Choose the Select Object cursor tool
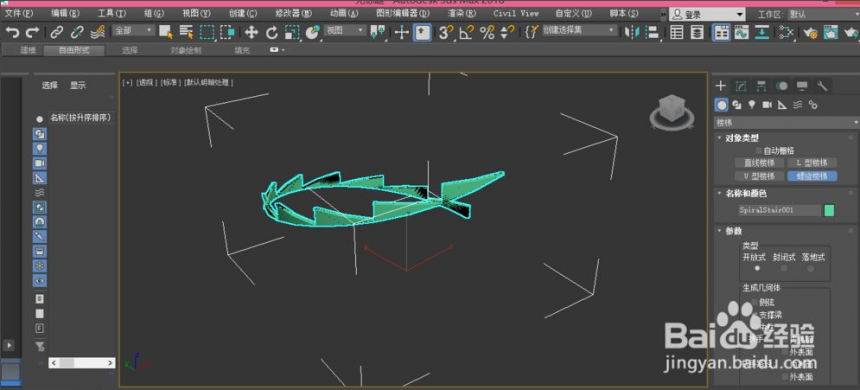This screenshot has height=390, width=860. [x=166, y=32]
